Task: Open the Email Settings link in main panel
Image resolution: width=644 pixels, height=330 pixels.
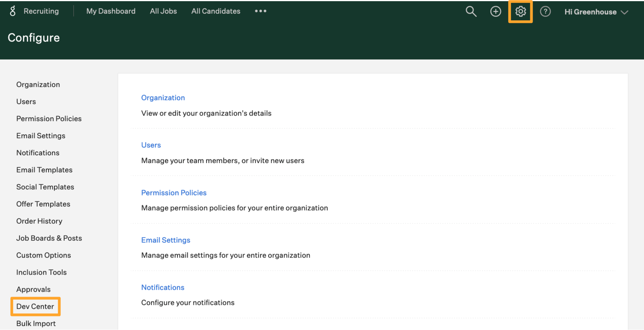Action: coord(165,240)
